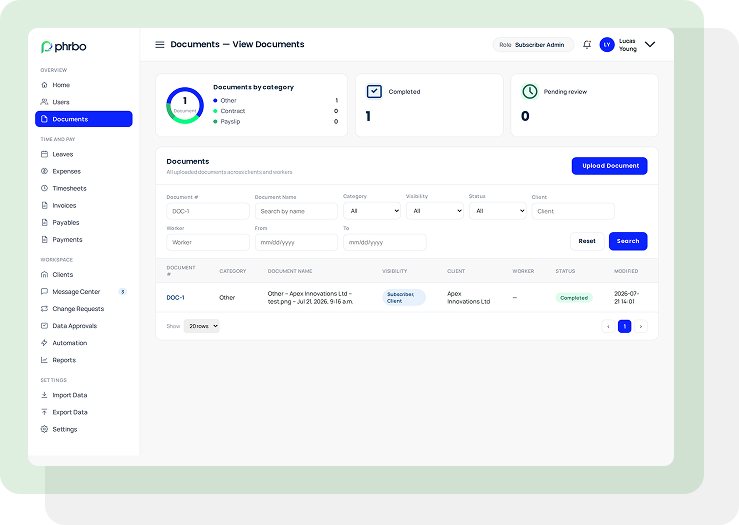Click the Expenses icon
Image resolution: width=739 pixels, height=525 pixels.
[x=44, y=171]
